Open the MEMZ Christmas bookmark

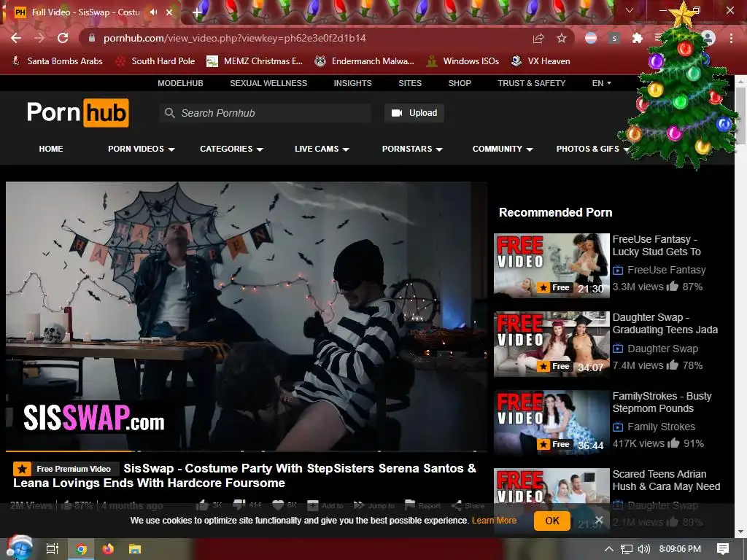(255, 61)
